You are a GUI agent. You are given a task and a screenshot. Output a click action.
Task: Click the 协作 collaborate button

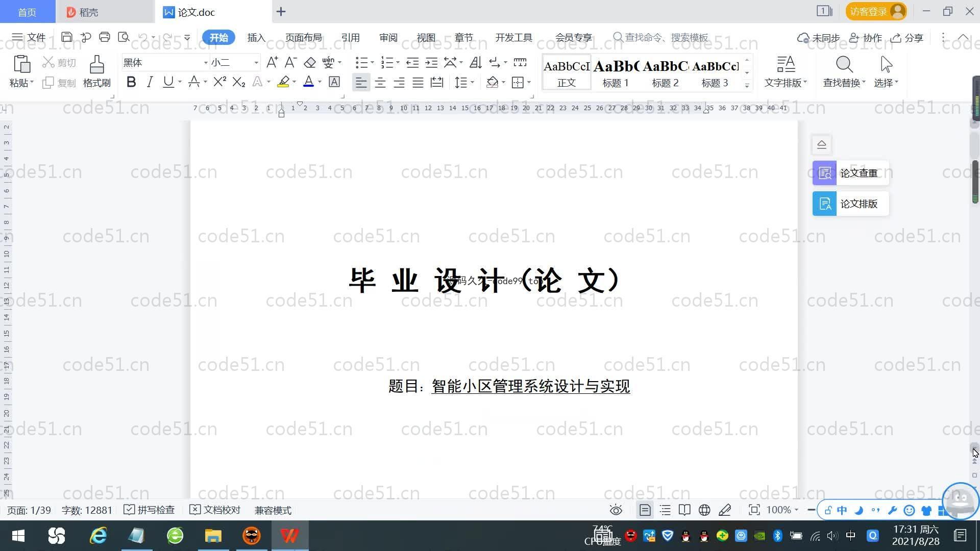click(866, 38)
